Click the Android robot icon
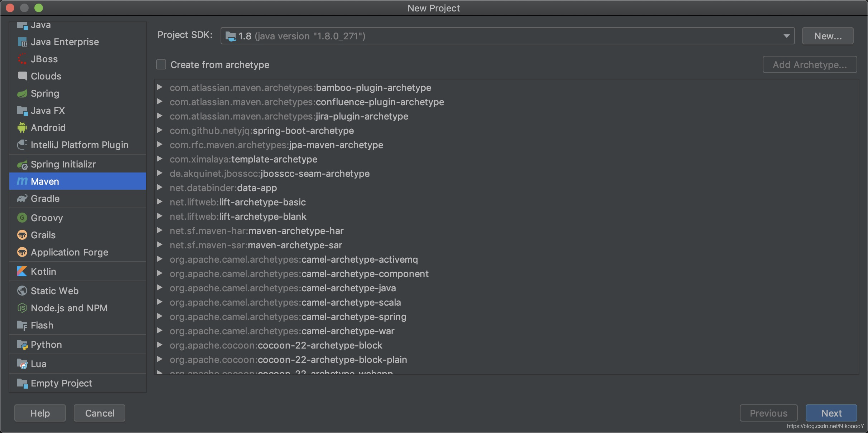 (22, 128)
